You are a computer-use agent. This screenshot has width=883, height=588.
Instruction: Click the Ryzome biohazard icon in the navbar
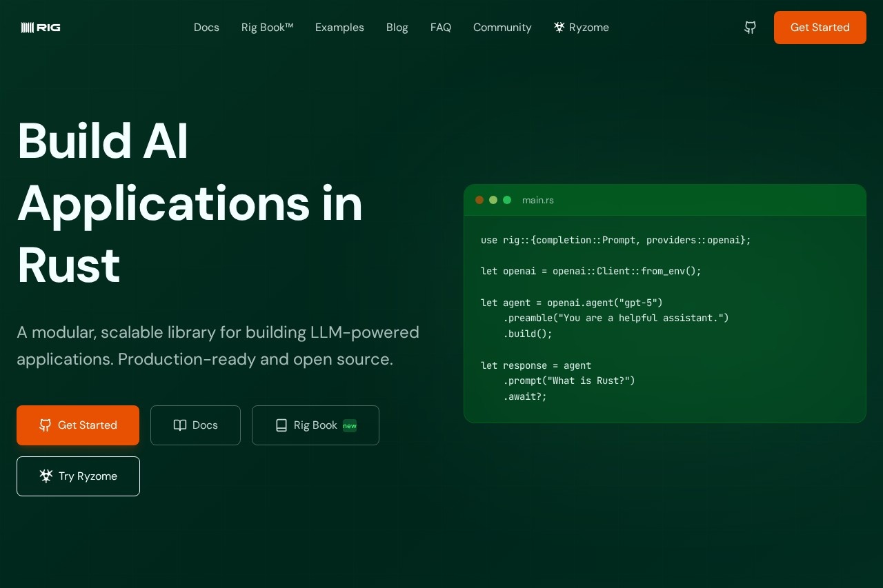point(559,28)
